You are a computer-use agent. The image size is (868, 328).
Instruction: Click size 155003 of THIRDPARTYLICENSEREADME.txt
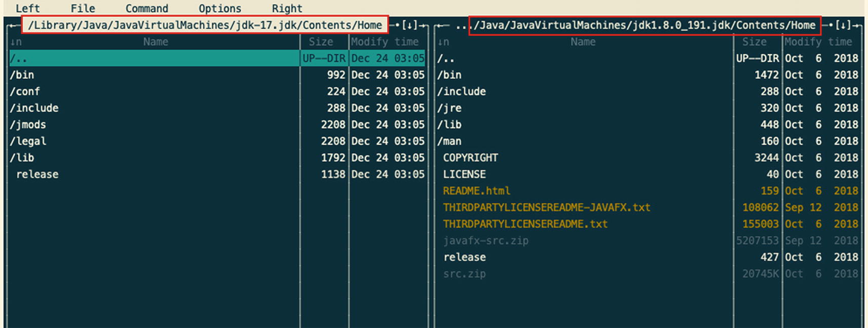click(x=761, y=224)
